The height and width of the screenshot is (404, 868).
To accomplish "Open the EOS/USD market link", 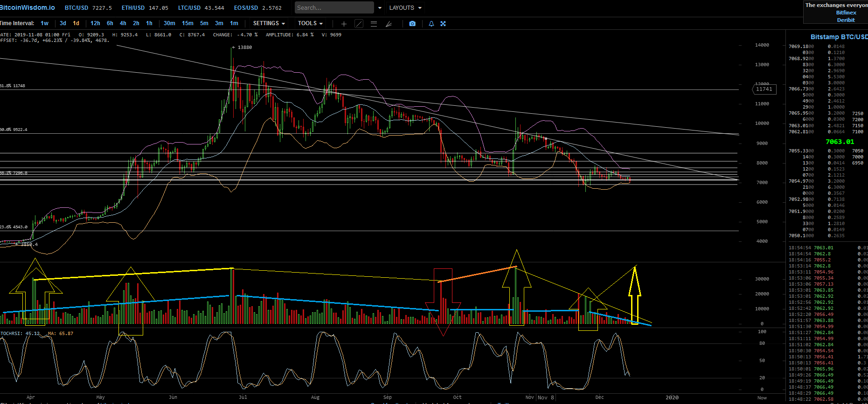I will click(x=258, y=8).
